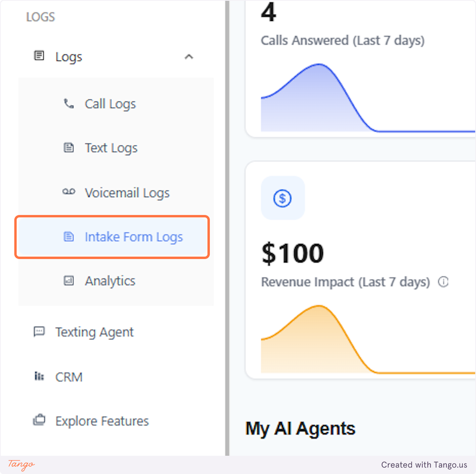Click the Logs list icon in sidebar
The image size is (476, 474).
pyautogui.click(x=39, y=56)
